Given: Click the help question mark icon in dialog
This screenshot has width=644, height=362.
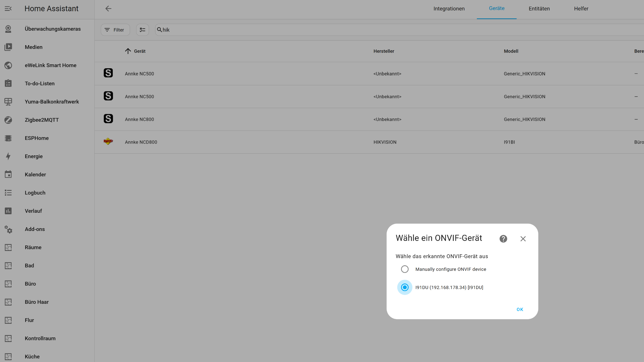Looking at the screenshot, I should point(503,239).
